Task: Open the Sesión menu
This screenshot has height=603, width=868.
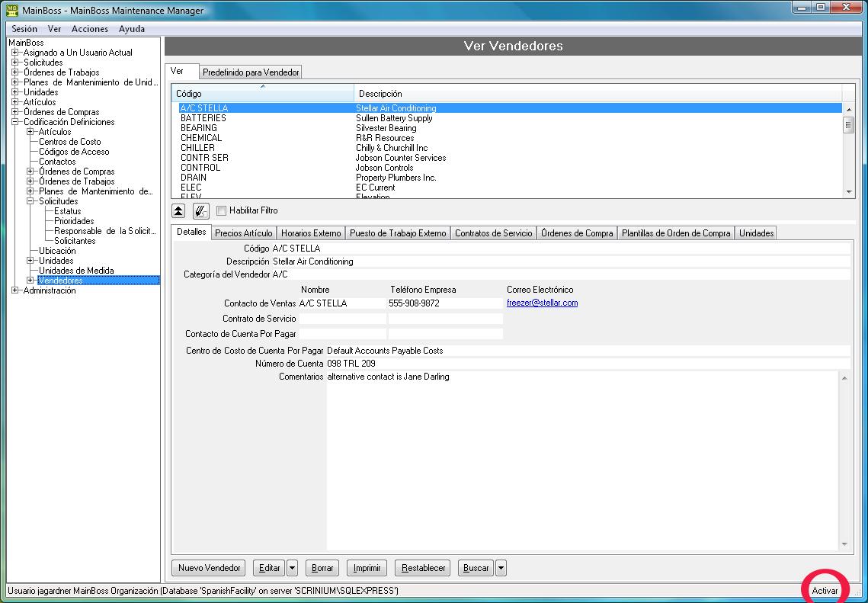Action: pos(24,29)
